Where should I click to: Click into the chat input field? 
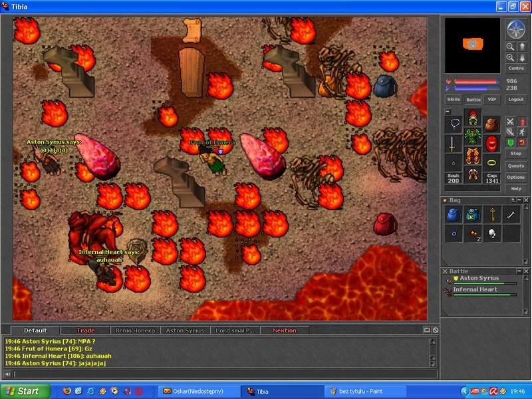coord(225,374)
